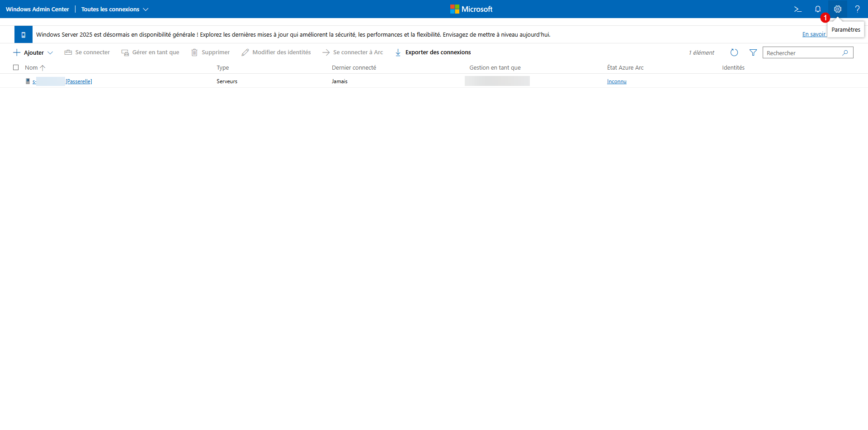The image size is (868, 430).
Task: Open the Paramètres gear icon
Action: 837,9
